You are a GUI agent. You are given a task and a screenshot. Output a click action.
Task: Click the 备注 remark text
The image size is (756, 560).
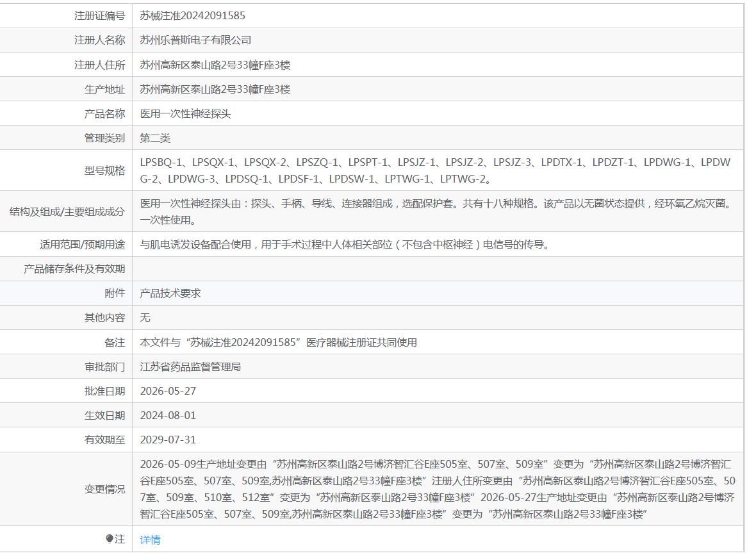point(278,342)
